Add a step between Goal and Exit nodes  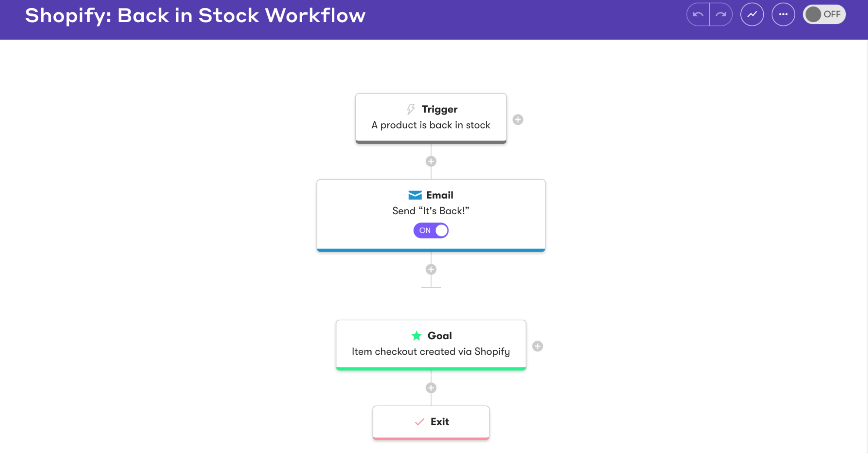pos(430,387)
